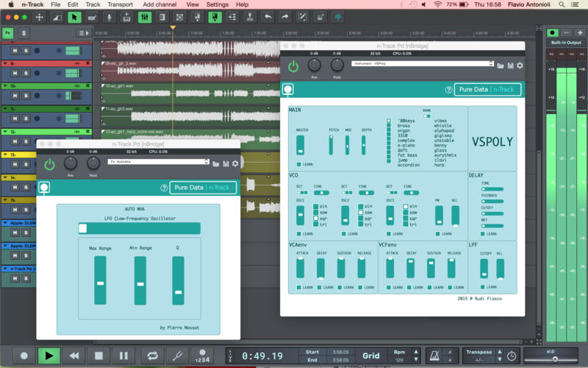Open preset dropdown in VSPoly window
The width and height of the screenshot is (588, 368).
[422, 63]
